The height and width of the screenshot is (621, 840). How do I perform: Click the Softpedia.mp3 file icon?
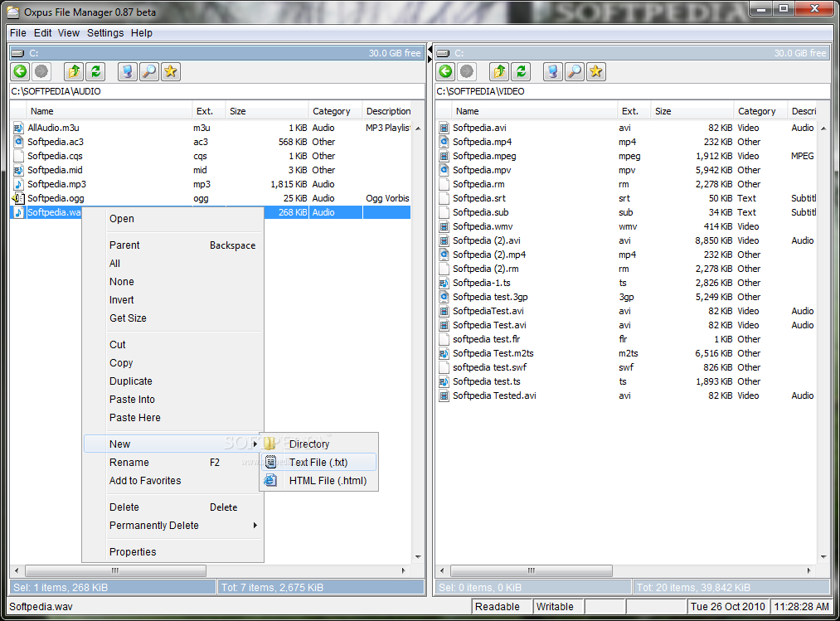(x=18, y=184)
